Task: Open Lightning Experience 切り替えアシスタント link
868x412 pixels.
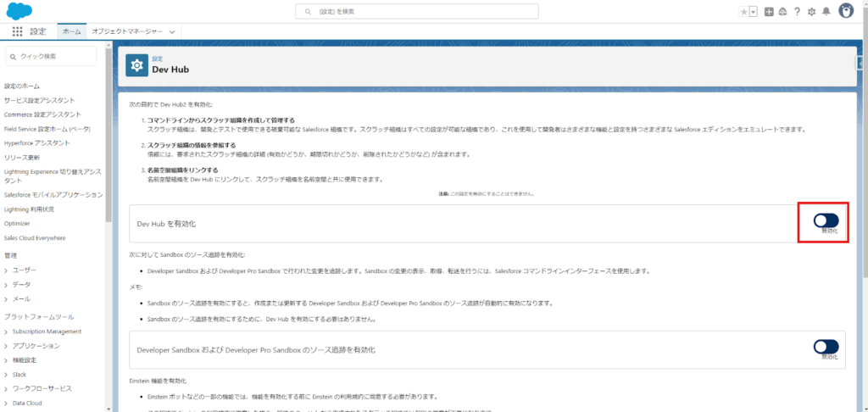Action: (x=53, y=176)
